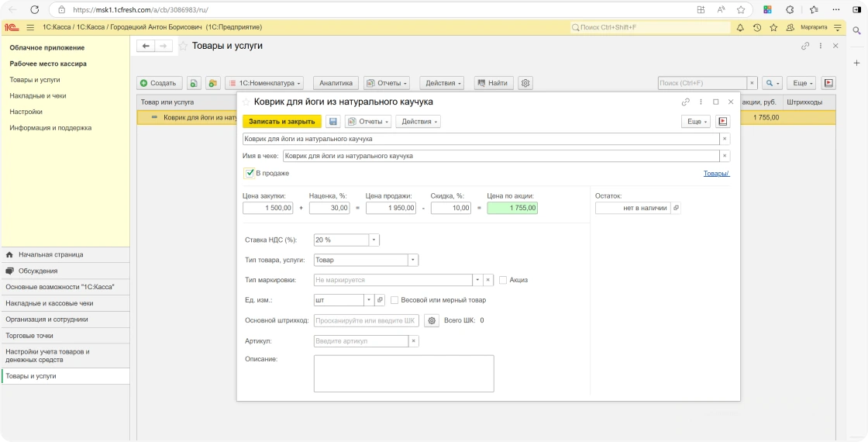
Task: Switch to Торговые точки open window
Action: (65, 336)
